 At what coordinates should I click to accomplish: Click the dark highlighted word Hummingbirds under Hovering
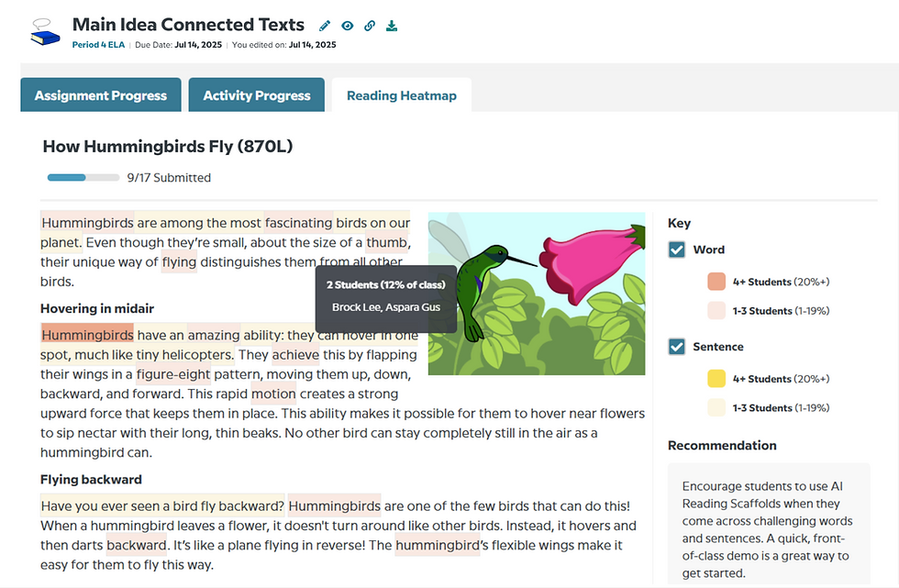pyautogui.click(x=87, y=335)
